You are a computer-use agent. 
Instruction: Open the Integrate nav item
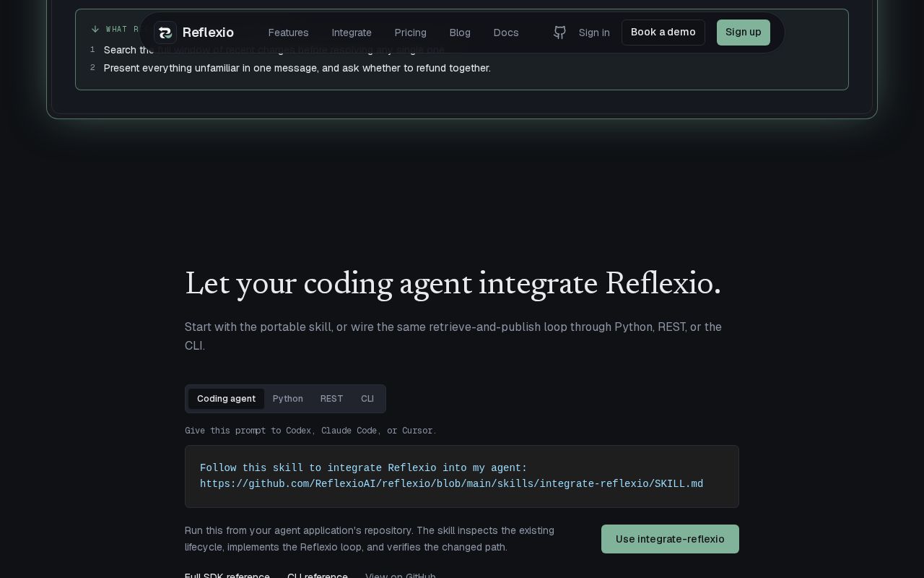pyautogui.click(x=352, y=33)
